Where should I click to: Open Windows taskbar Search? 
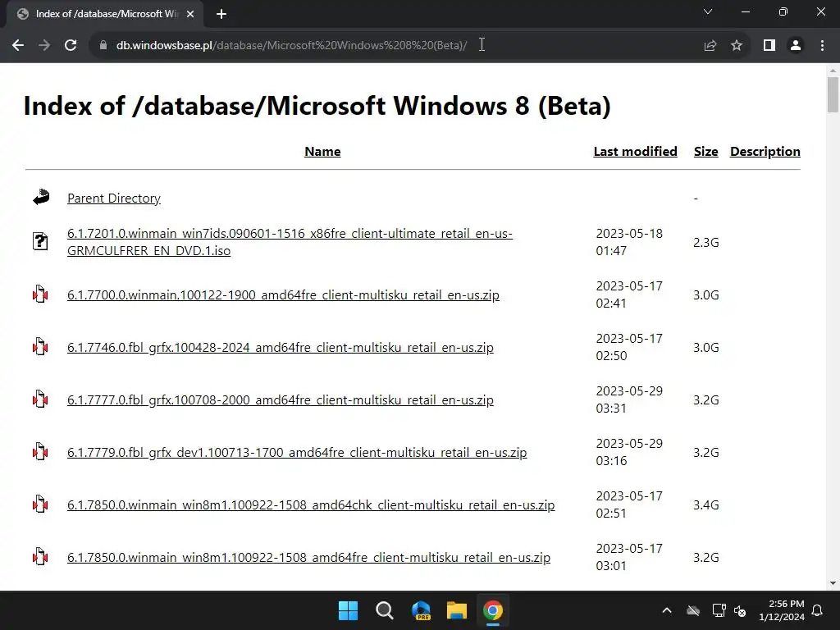point(384,610)
